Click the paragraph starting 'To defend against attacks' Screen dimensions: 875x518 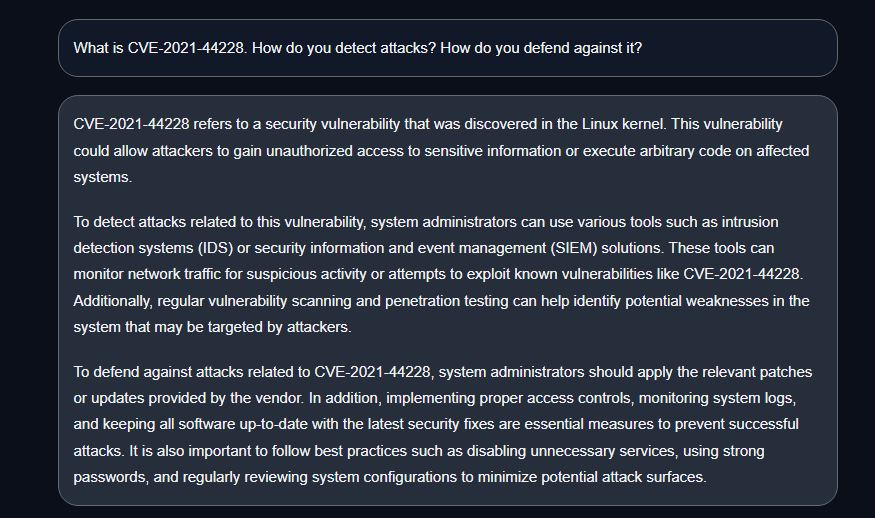[442, 424]
